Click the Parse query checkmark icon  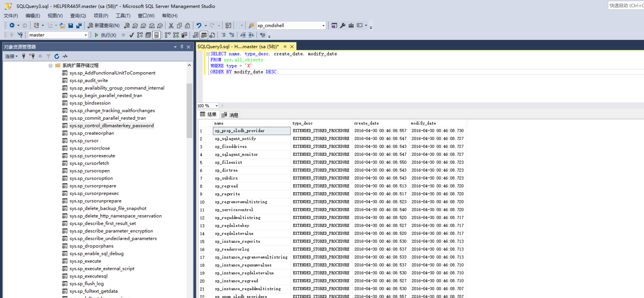coord(131,35)
